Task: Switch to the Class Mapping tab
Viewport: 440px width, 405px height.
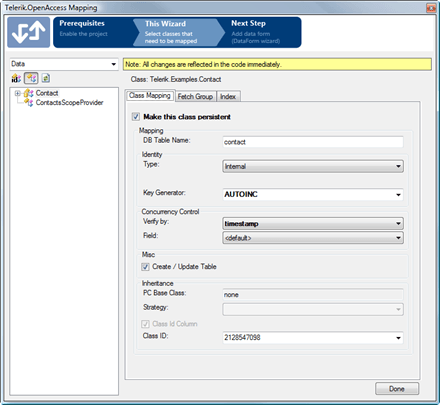Action: click(150, 96)
